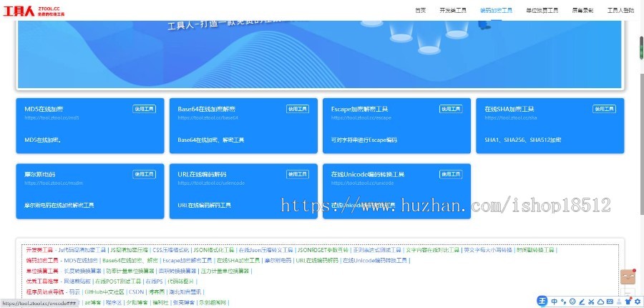Click the 工具人 ZTOOL.CC logo
The image size is (644, 308).
point(34,11)
